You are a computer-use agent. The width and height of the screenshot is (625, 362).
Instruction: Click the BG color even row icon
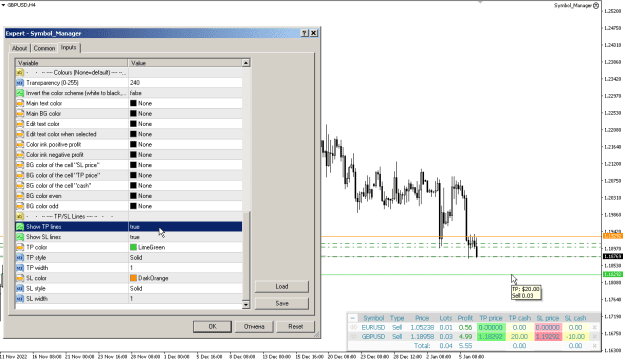coord(20,196)
